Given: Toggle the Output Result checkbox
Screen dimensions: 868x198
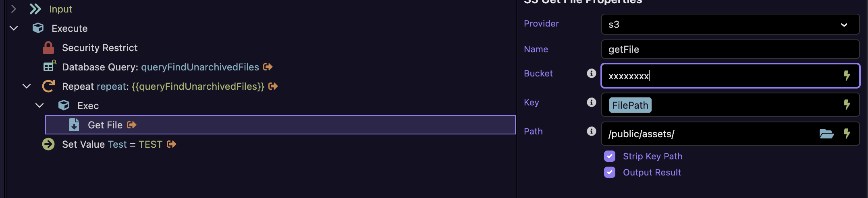Looking at the screenshot, I should click(x=610, y=172).
